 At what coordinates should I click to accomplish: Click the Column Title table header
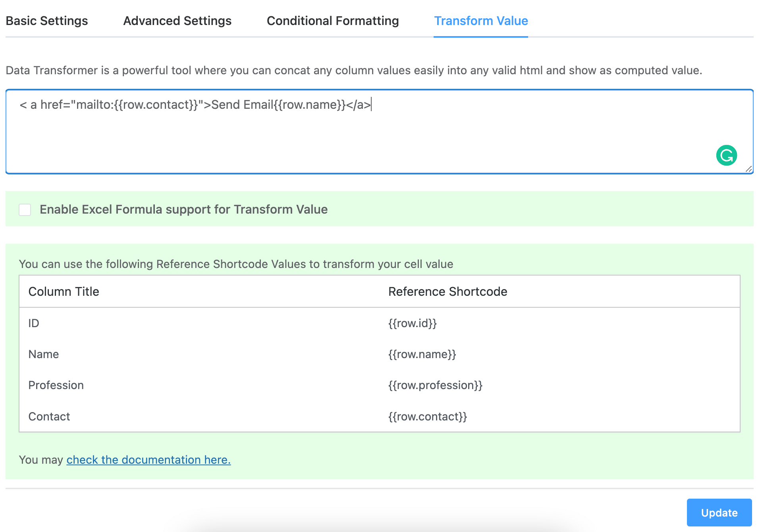pyautogui.click(x=64, y=291)
